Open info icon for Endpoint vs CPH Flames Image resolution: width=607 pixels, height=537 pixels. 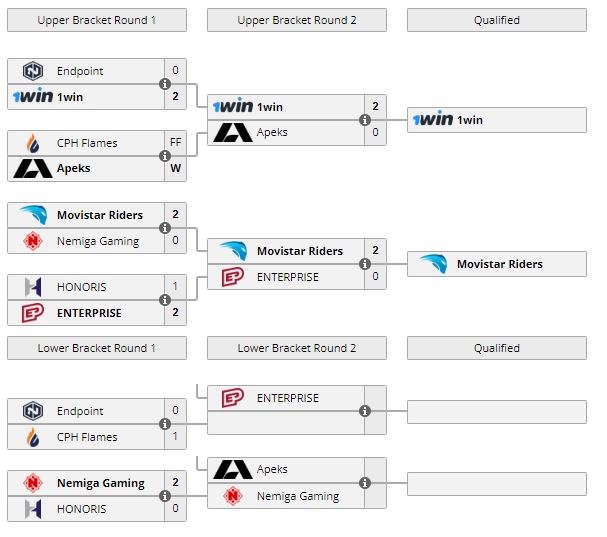(x=165, y=424)
